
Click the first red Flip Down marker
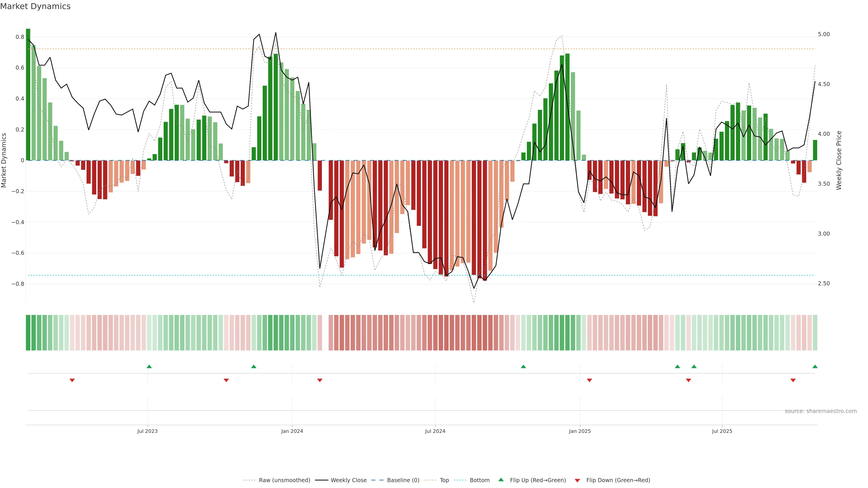pos(72,380)
